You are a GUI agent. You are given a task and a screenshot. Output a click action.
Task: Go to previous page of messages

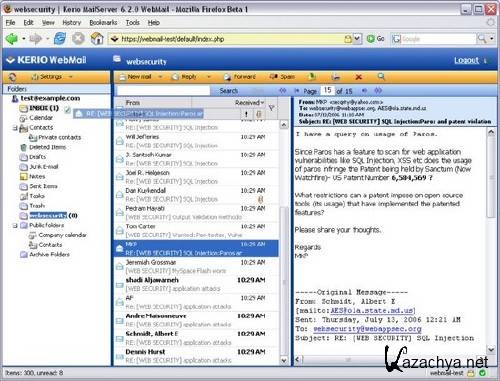tap(297, 91)
